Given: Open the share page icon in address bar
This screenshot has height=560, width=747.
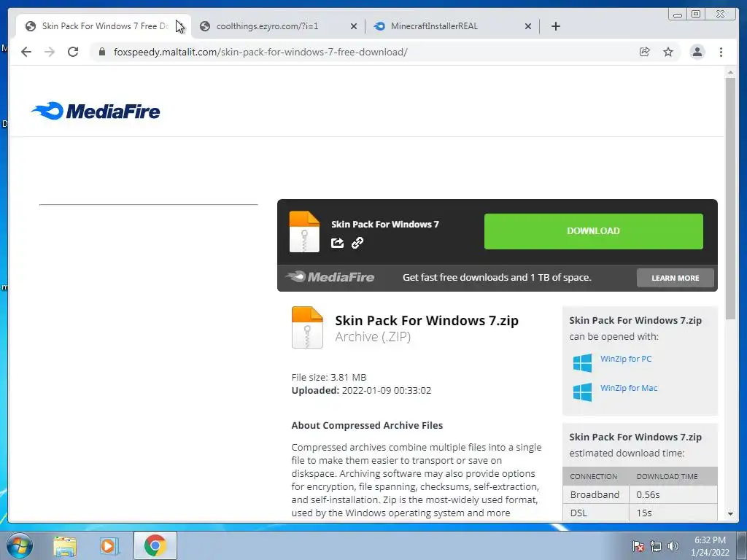Looking at the screenshot, I should (x=645, y=52).
